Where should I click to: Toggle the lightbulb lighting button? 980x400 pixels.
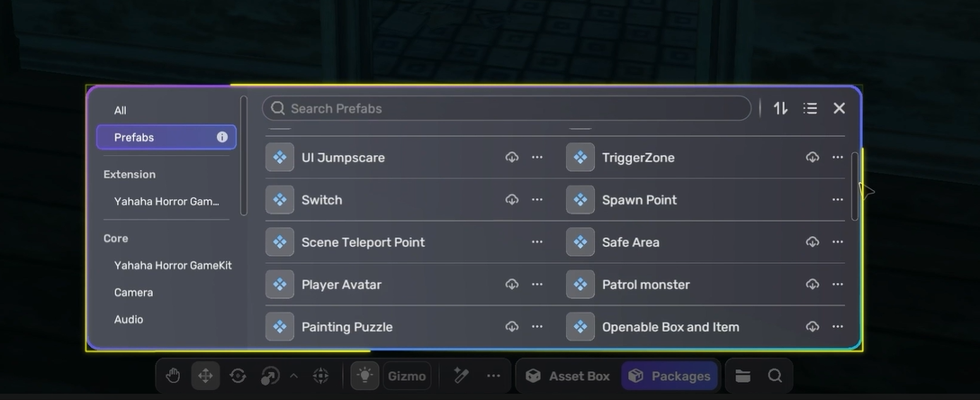click(364, 376)
